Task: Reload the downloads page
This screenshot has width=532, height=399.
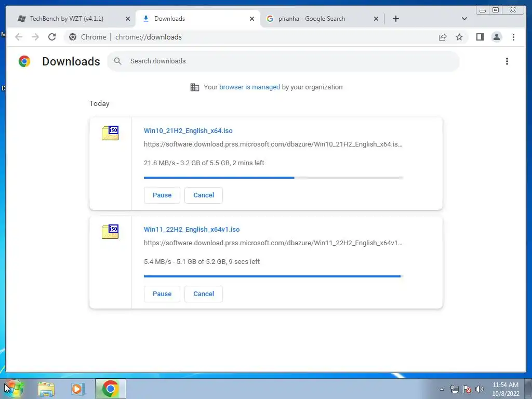Action: 52,37
